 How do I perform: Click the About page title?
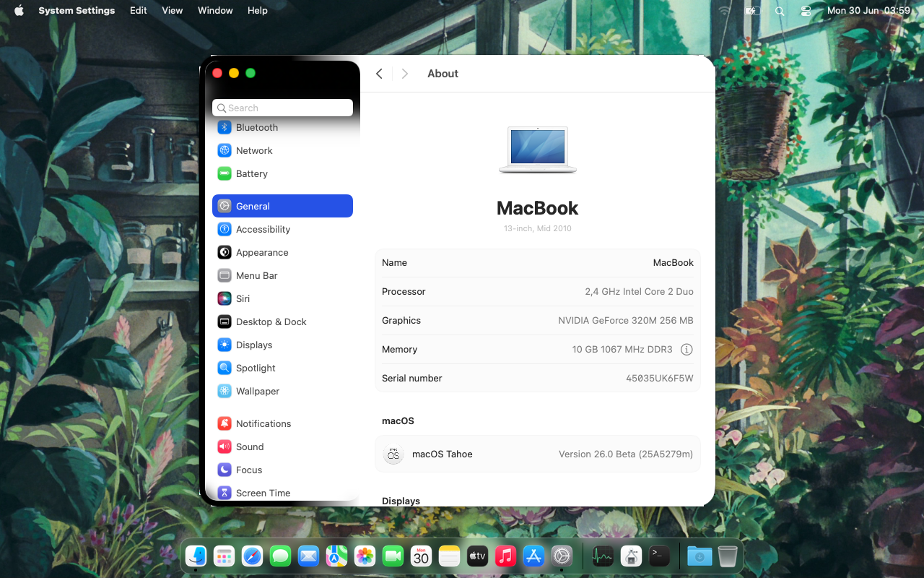click(443, 74)
